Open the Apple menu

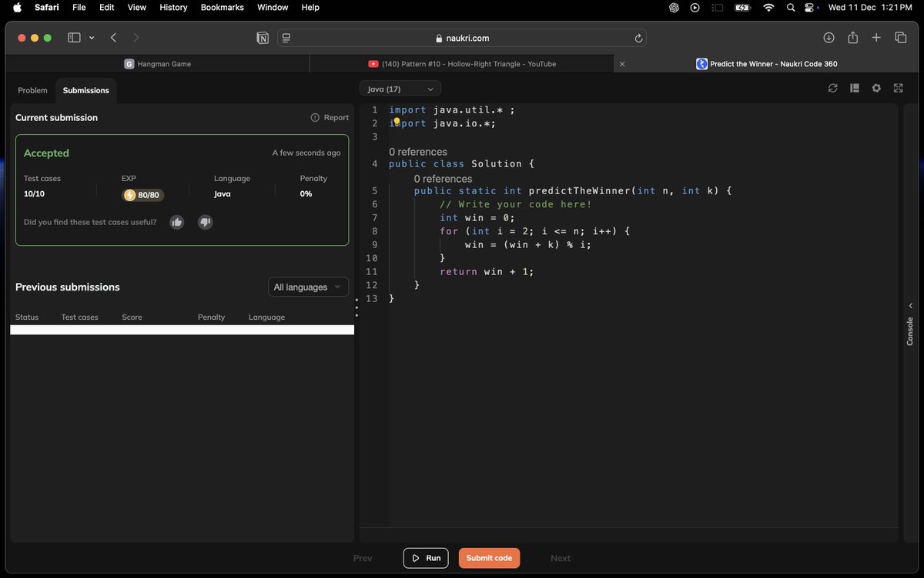(18, 8)
